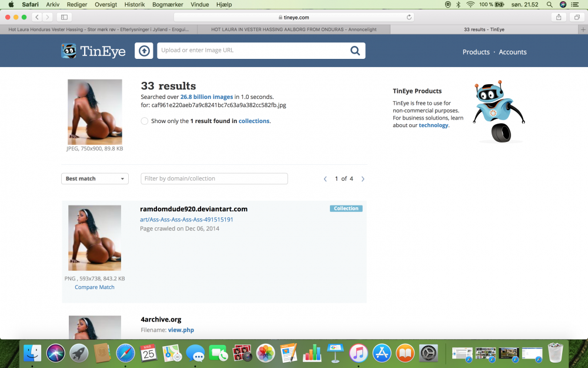Add a new tab with plus button
Viewport: 588px width, 368px height.
[583, 29]
